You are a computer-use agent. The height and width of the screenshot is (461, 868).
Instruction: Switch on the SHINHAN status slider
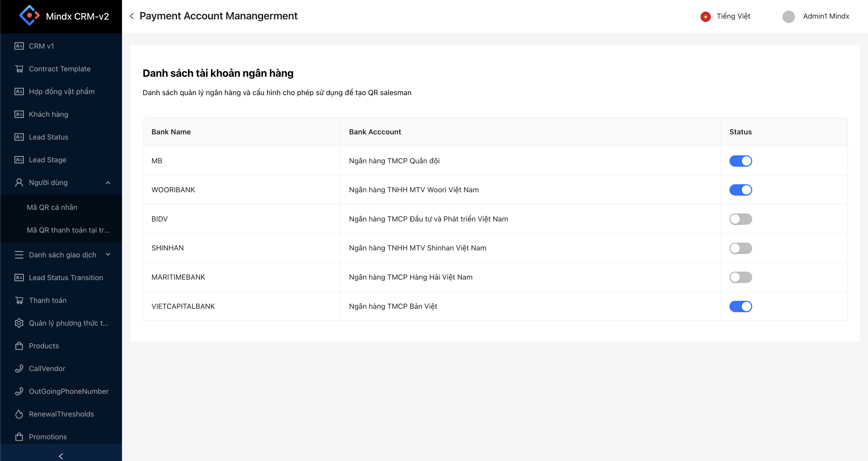click(740, 248)
